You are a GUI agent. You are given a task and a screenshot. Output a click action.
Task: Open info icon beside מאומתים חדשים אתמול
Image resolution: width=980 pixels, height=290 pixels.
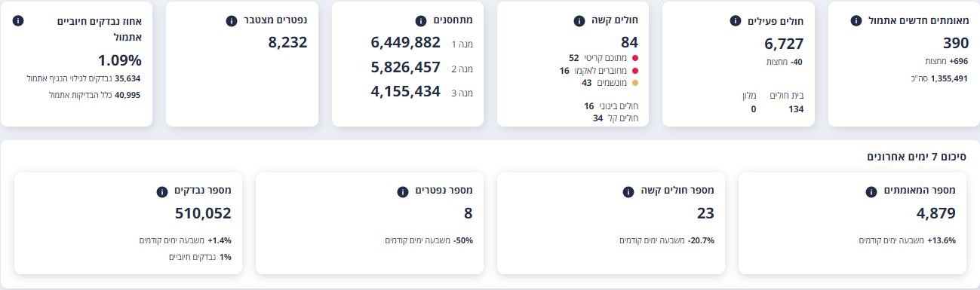(x=856, y=21)
